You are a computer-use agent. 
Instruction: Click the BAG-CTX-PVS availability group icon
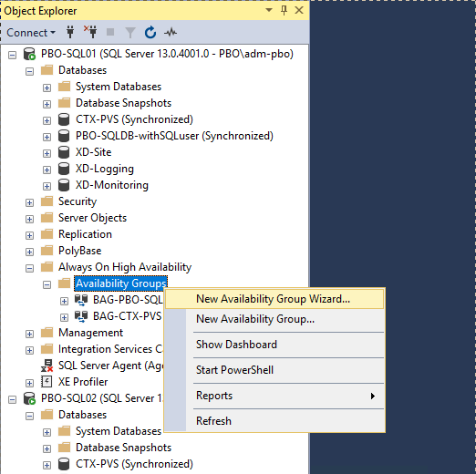pos(81,316)
